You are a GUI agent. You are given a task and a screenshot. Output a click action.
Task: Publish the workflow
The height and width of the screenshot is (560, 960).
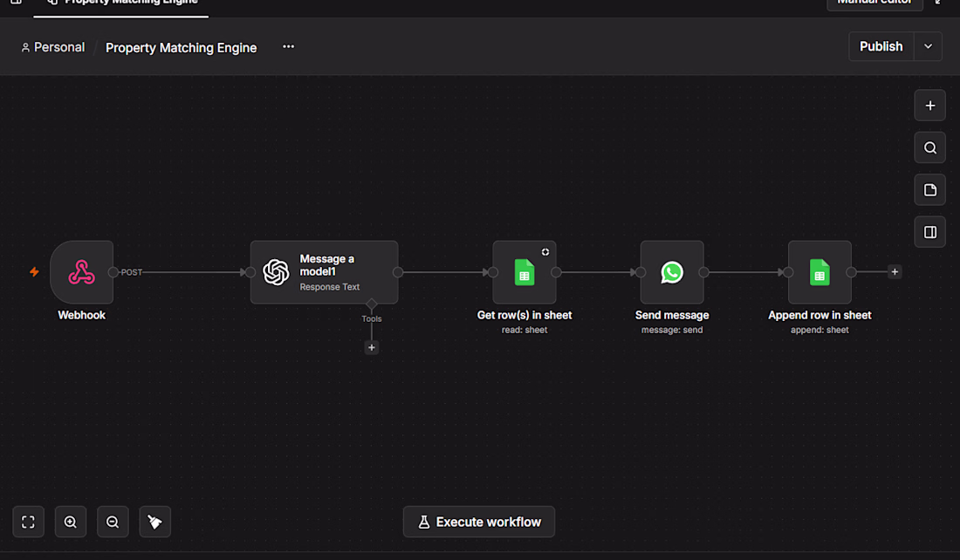pos(881,46)
